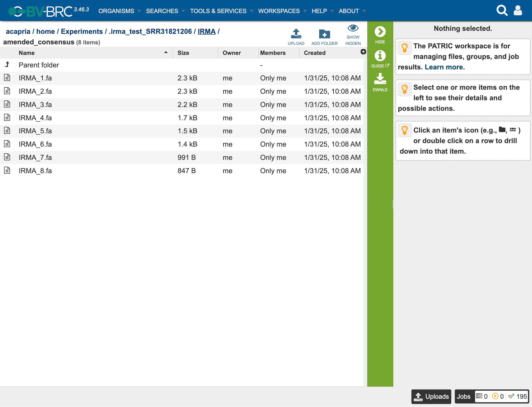The width and height of the screenshot is (532, 407).
Task: Open the user account icon
Action: (x=518, y=11)
